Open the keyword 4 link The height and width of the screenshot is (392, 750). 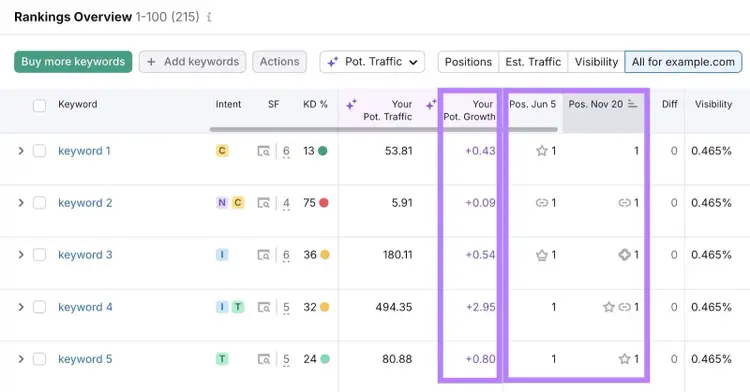pos(85,307)
